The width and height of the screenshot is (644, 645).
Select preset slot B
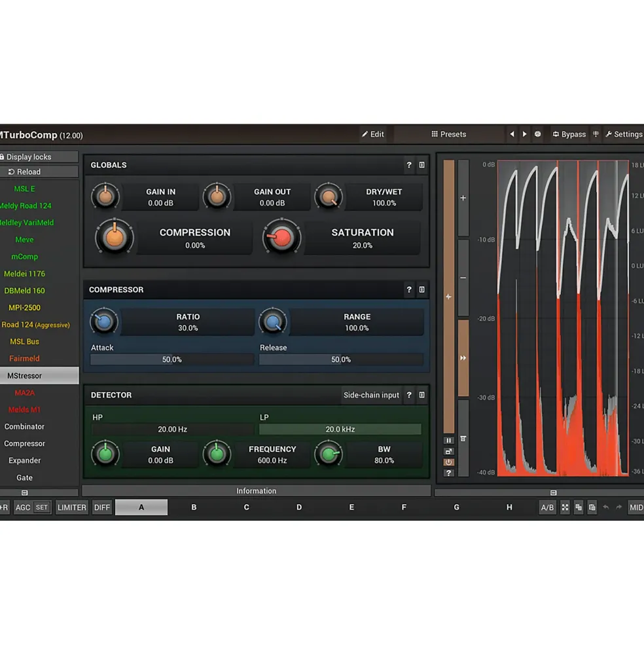coord(194,507)
